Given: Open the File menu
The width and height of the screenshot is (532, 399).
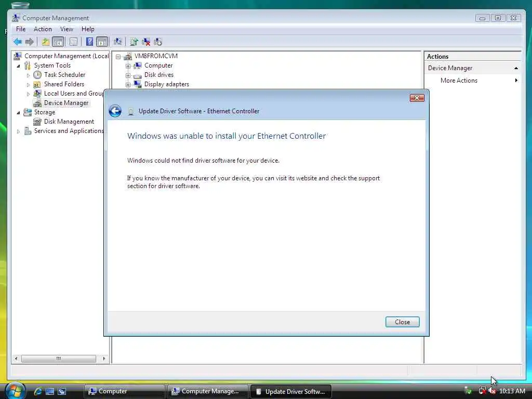Looking at the screenshot, I should [x=21, y=29].
